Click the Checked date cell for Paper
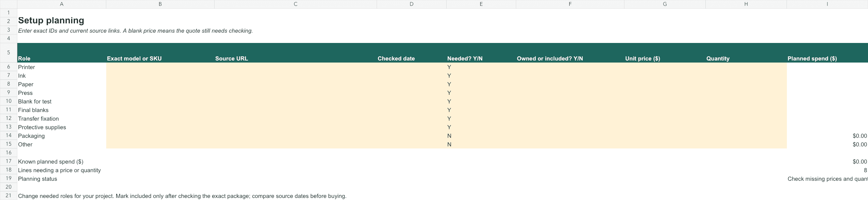Screen dimensions: 868x200 point(411,84)
